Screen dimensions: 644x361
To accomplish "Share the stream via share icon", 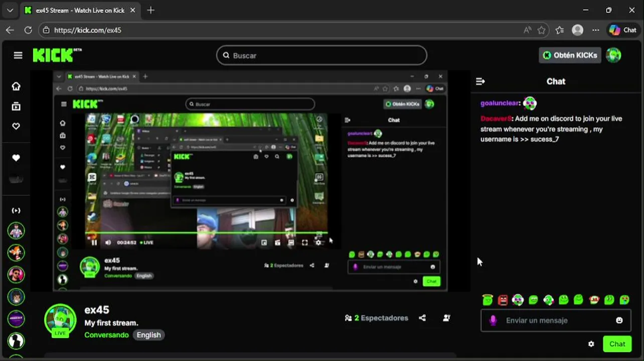I will click(422, 318).
